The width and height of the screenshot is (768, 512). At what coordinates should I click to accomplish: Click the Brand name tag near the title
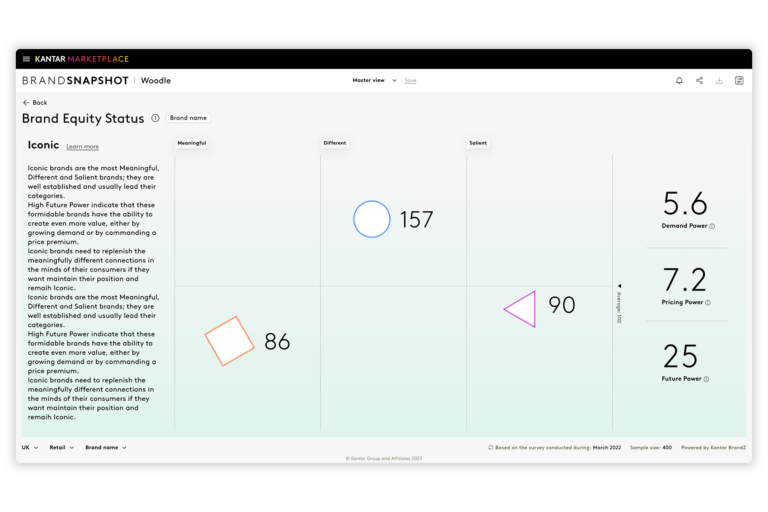pyautogui.click(x=187, y=118)
